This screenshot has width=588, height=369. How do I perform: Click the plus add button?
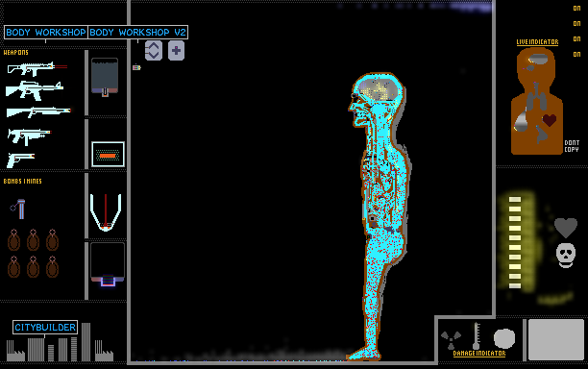(176, 51)
